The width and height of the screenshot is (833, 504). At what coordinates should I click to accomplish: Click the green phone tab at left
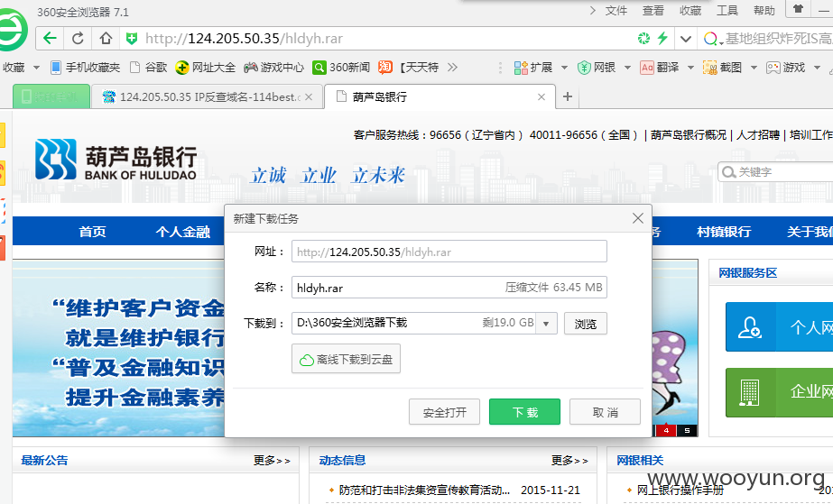[51, 97]
